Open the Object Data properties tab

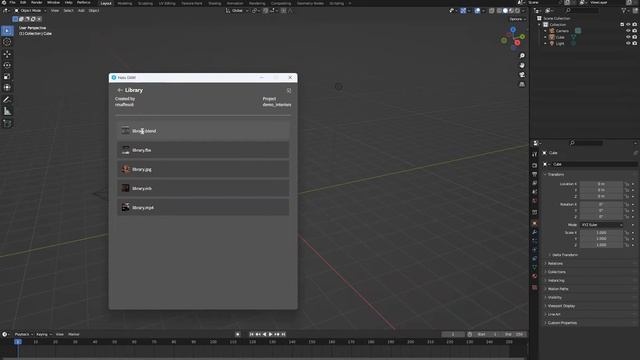(535, 267)
